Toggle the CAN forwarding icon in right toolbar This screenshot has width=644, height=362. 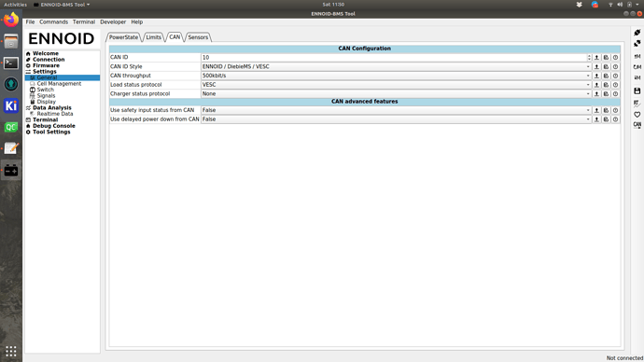point(637,125)
